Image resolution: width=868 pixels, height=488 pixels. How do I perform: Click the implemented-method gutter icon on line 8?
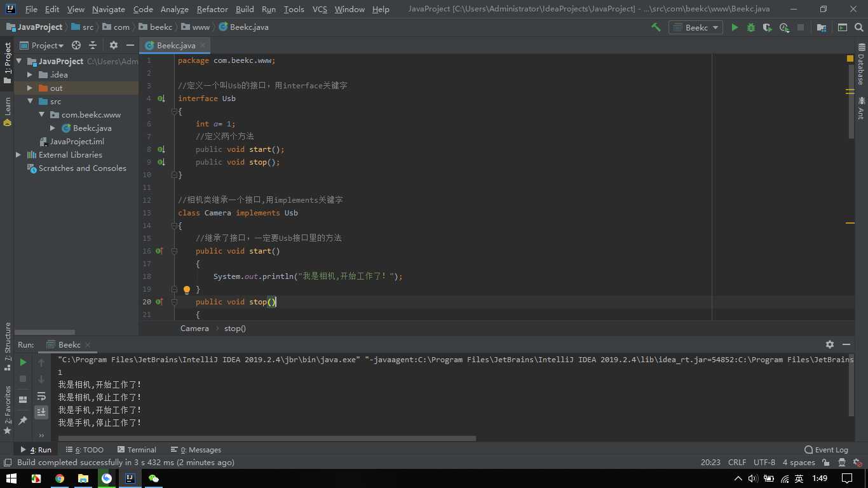[x=161, y=149]
